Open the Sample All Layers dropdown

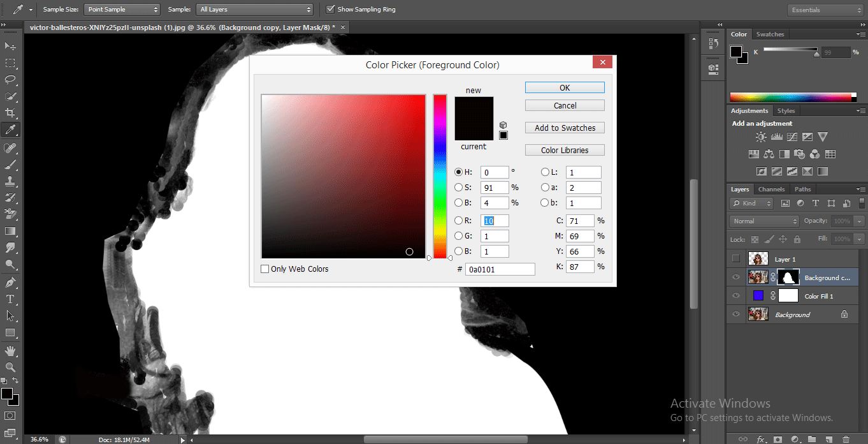tap(255, 10)
